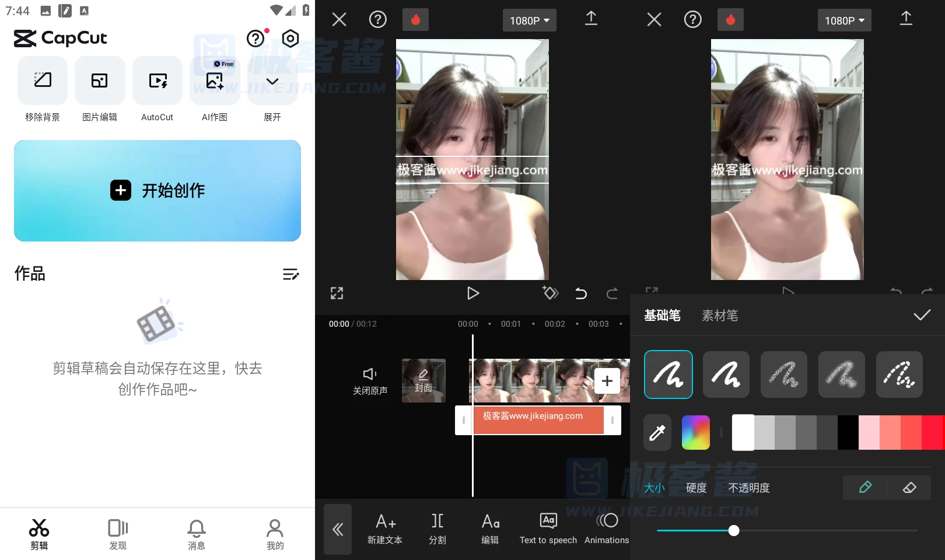Open the 图片编辑 image editor tool

click(100, 89)
